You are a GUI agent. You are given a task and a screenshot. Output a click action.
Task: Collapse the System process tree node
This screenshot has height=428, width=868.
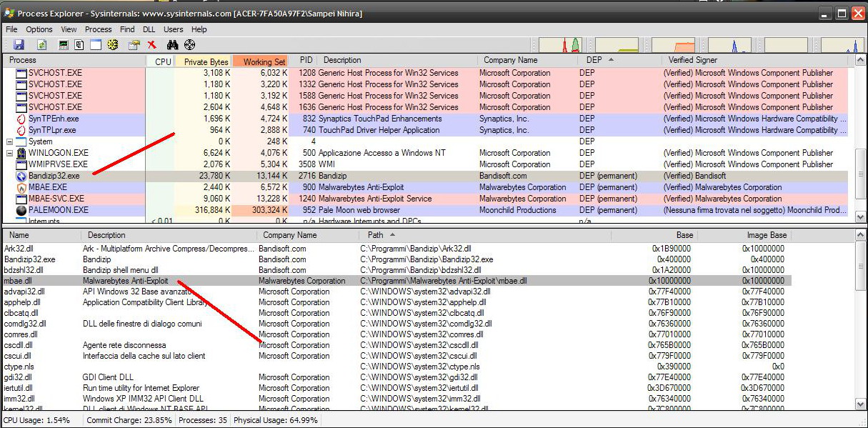[9, 141]
